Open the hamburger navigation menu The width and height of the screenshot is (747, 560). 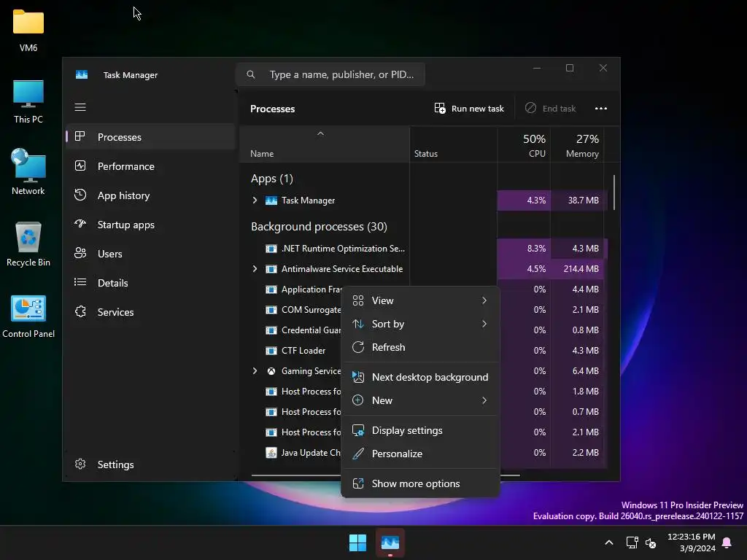coord(80,107)
